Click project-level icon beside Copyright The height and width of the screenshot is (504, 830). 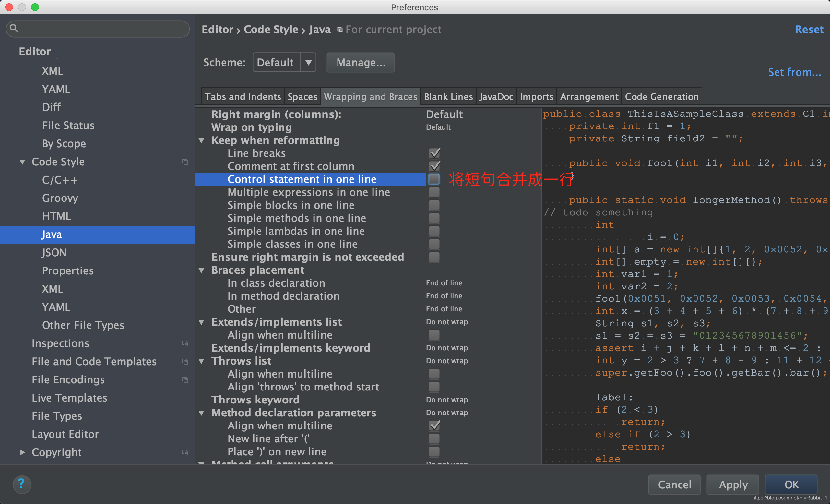coord(185,452)
